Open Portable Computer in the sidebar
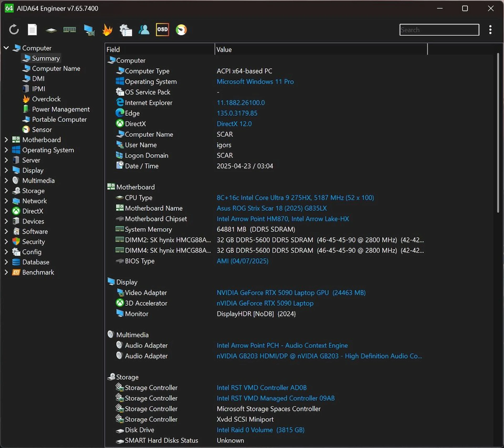The image size is (504, 448). (54, 119)
